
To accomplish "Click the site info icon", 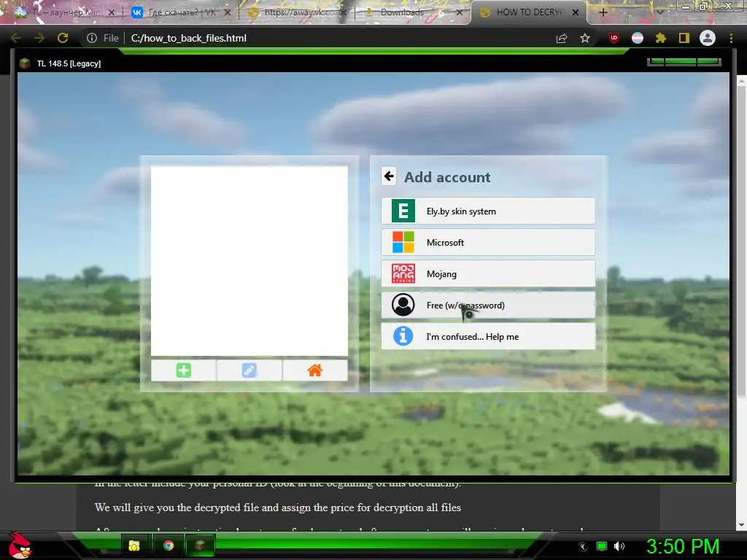I will (x=91, y=38).
